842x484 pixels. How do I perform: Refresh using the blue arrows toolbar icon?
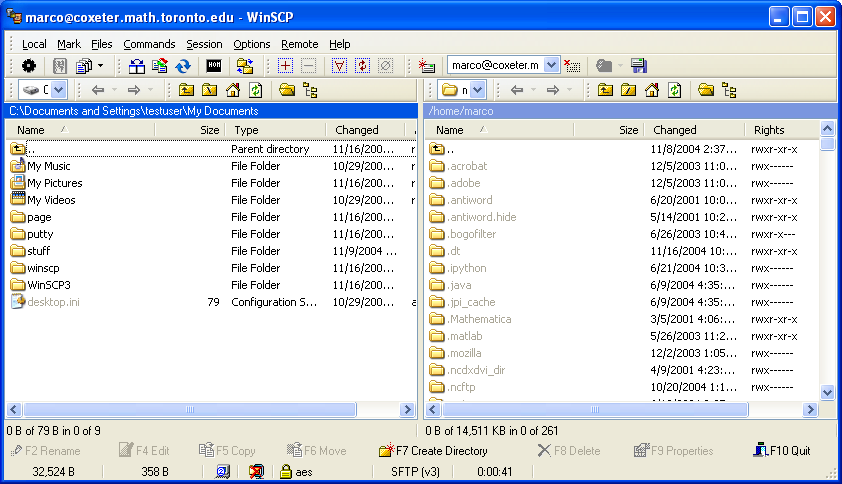tap(183, 66)
